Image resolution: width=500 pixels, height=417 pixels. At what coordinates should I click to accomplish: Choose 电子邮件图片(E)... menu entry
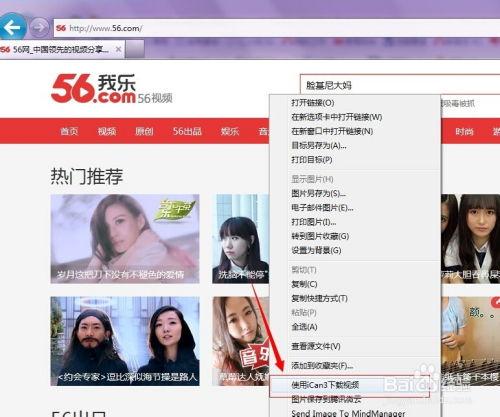(355, 208)
